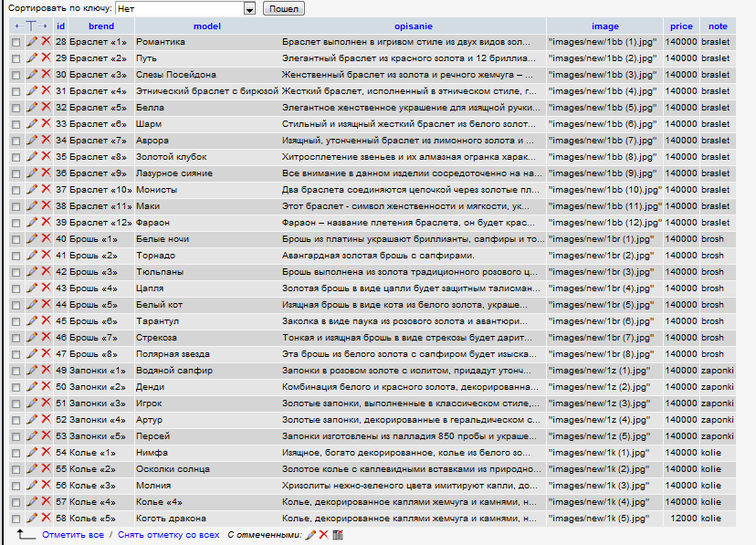This screenshot has height=545, width=756.
Task: Delete row 55 Осколки солнца record
Action: click(x=46, y=468)
